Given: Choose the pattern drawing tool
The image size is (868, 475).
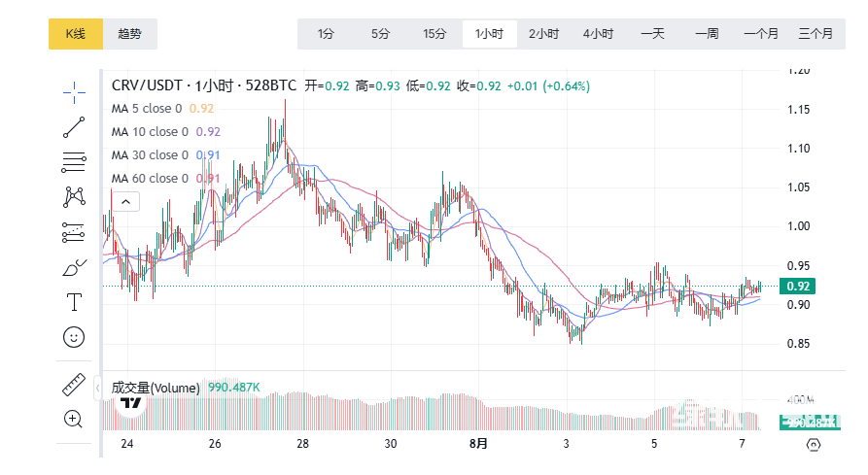Looking at the screenshot, I should pos(74,196).
